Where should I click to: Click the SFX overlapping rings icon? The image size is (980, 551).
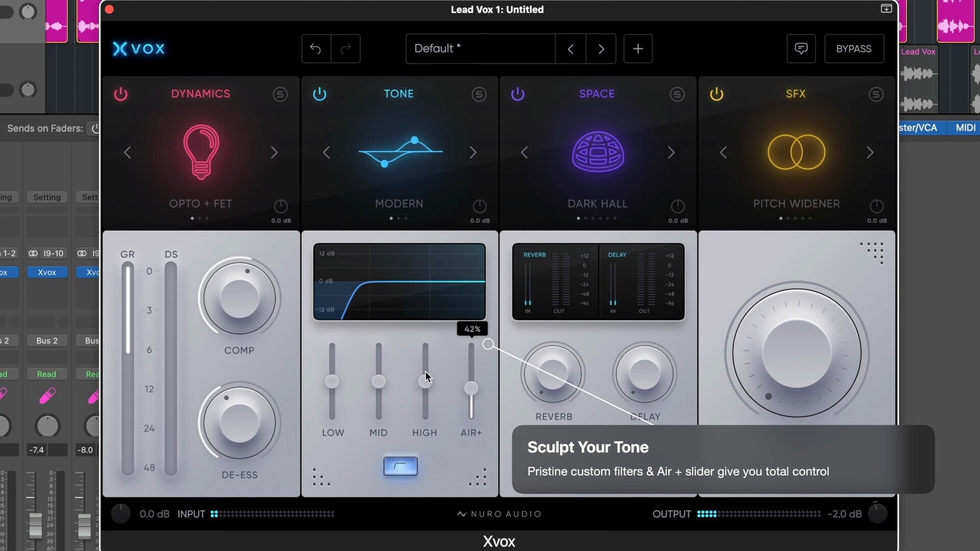point(796,152)
